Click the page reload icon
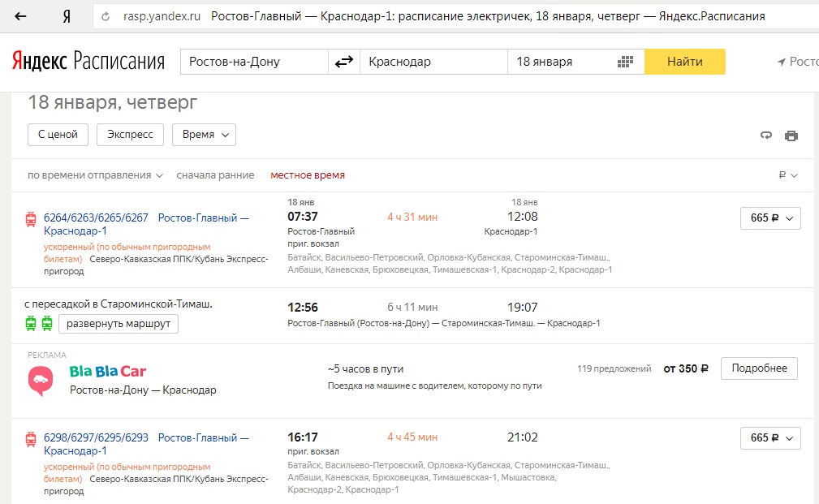Viewport: 819px width, 504px height. point(106,16)
